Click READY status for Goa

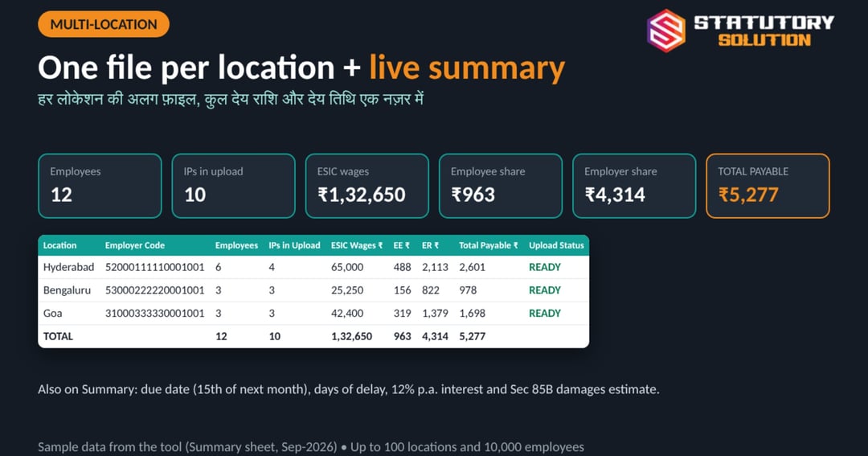[x=545, y=313]
